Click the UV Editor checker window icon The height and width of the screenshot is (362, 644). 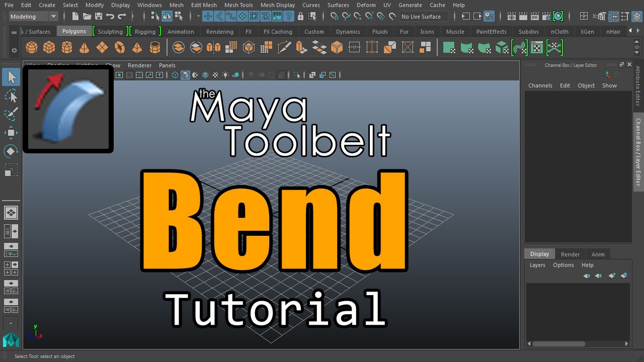coord(537,48)
